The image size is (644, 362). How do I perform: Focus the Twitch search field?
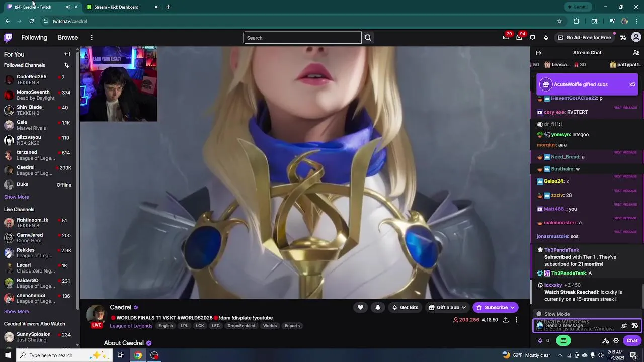pyautogui.click(x=302, y=38)
